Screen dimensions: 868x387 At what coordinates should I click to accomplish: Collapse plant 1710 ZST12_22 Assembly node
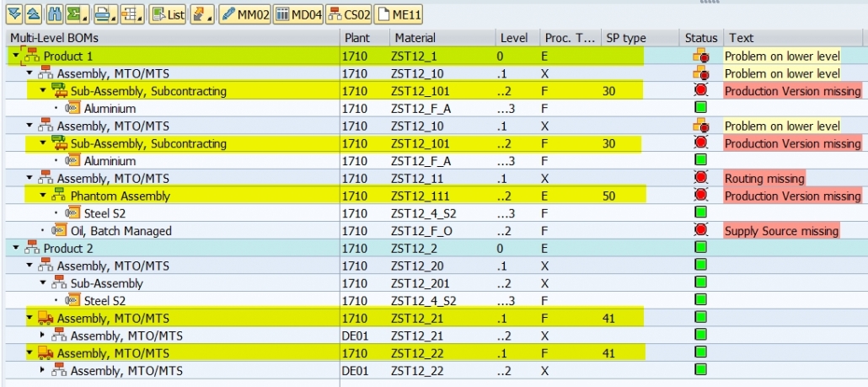[x=29, y=353]
